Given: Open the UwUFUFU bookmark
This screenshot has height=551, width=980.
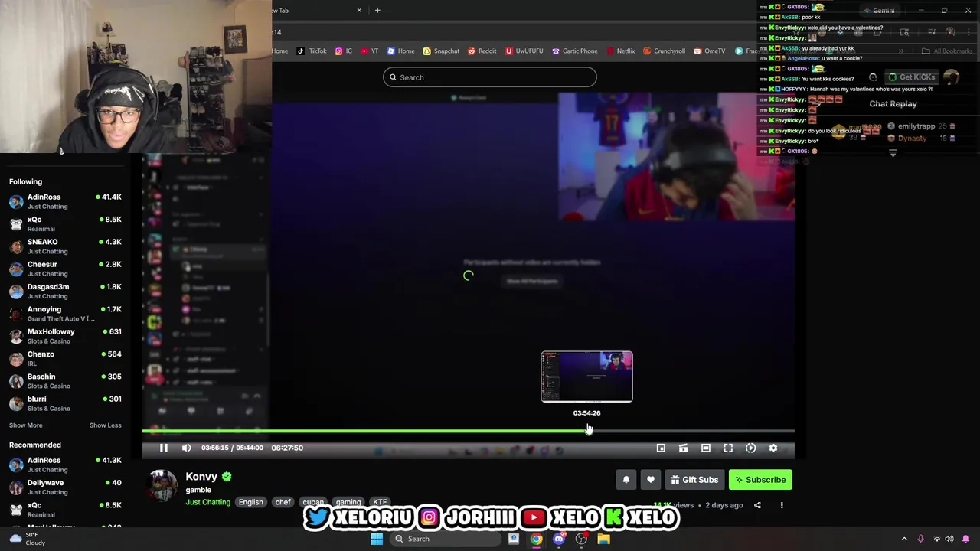Looking at the screenshot, I should (x=524, y=51).
